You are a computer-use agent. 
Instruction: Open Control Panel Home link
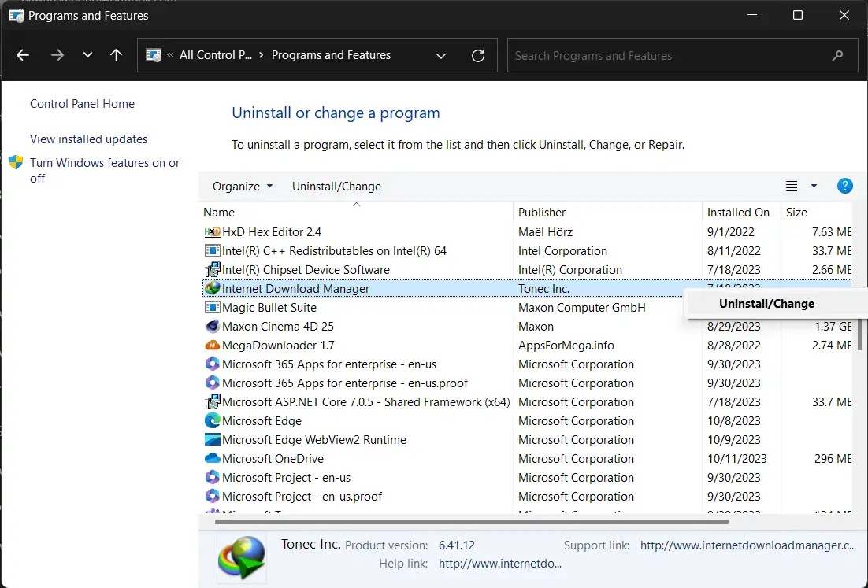click(x=82, y=103)
